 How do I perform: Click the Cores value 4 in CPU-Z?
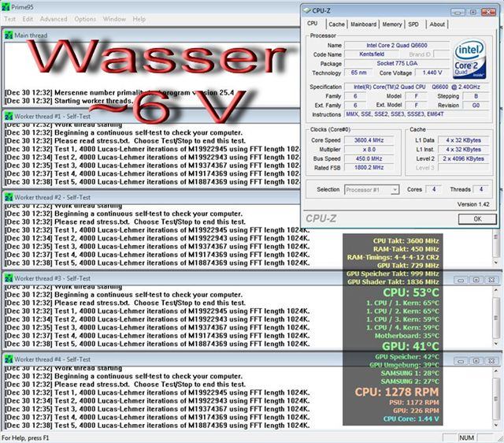tap(434, 189)
